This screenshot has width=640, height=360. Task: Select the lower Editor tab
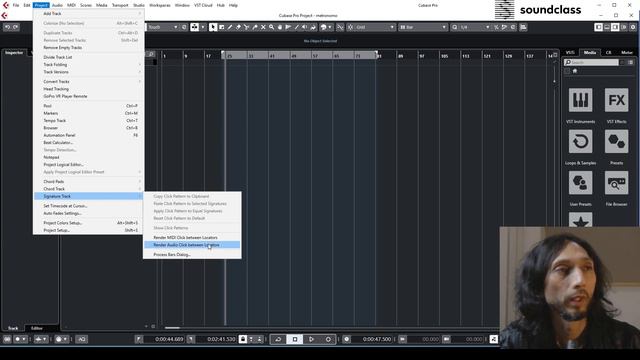36,328
